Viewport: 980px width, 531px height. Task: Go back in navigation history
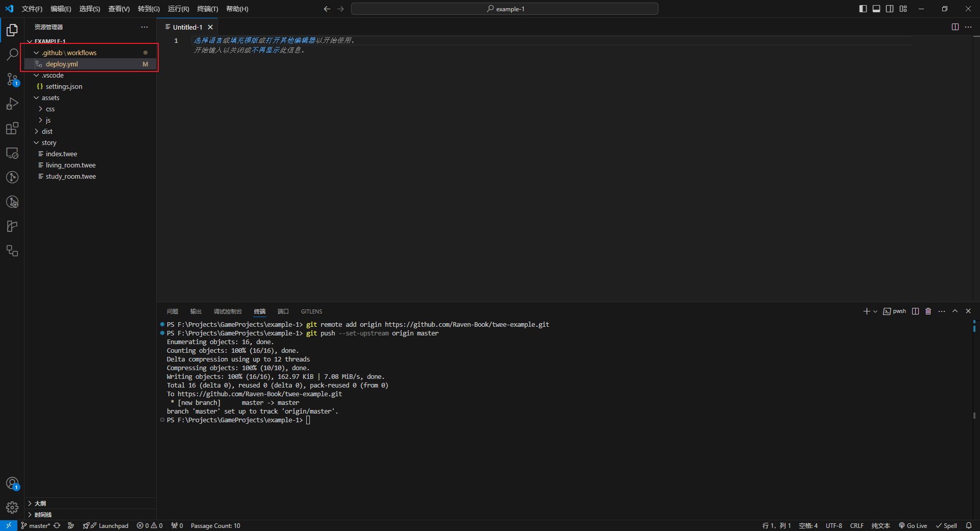(x=327, y=9)
